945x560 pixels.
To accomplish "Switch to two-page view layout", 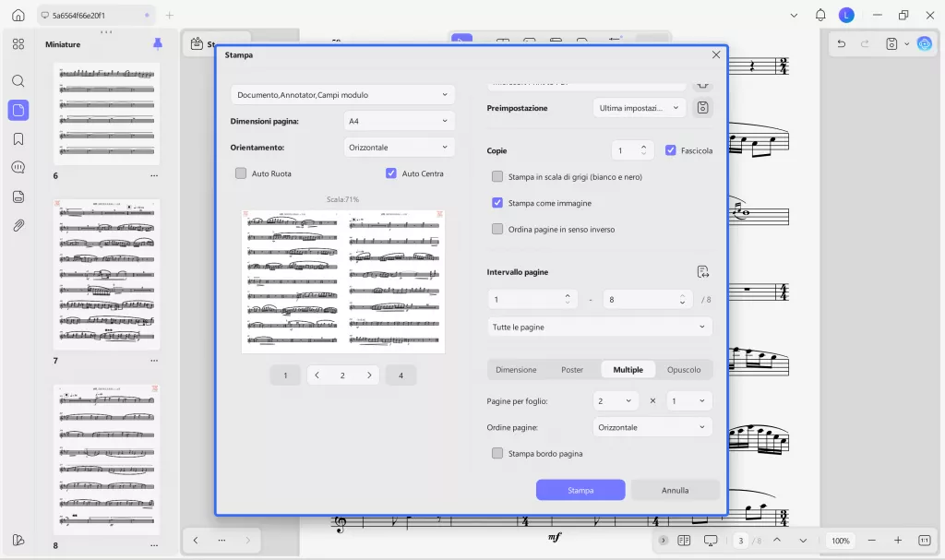I will click(683, 541).
